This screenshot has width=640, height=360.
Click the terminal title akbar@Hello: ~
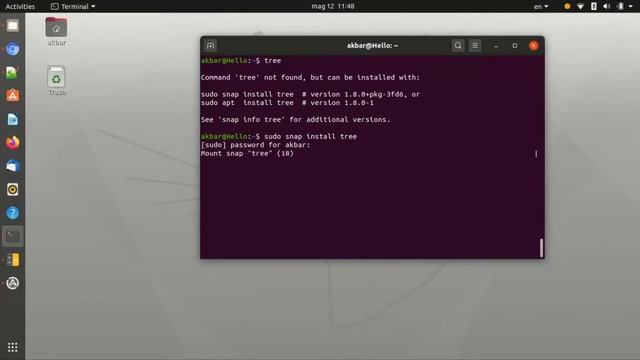pos(372,46)
